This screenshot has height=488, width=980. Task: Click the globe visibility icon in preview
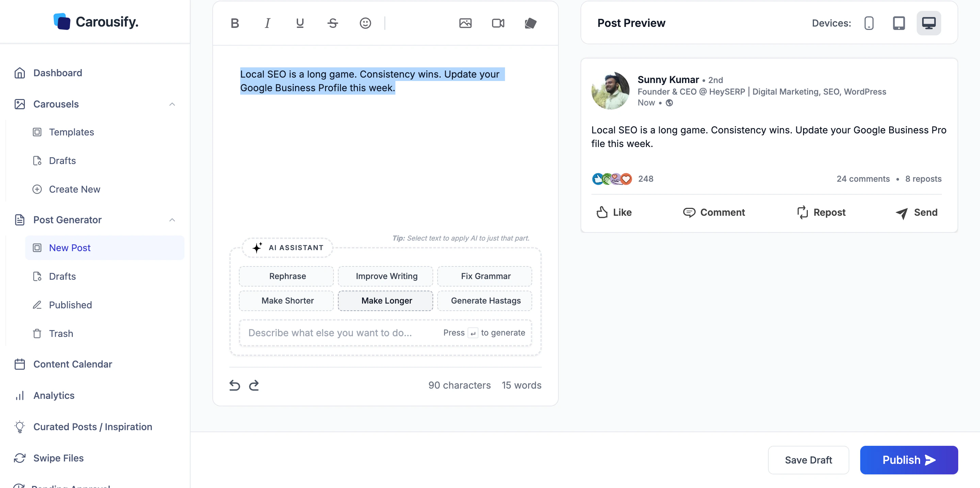coord(669,103)
